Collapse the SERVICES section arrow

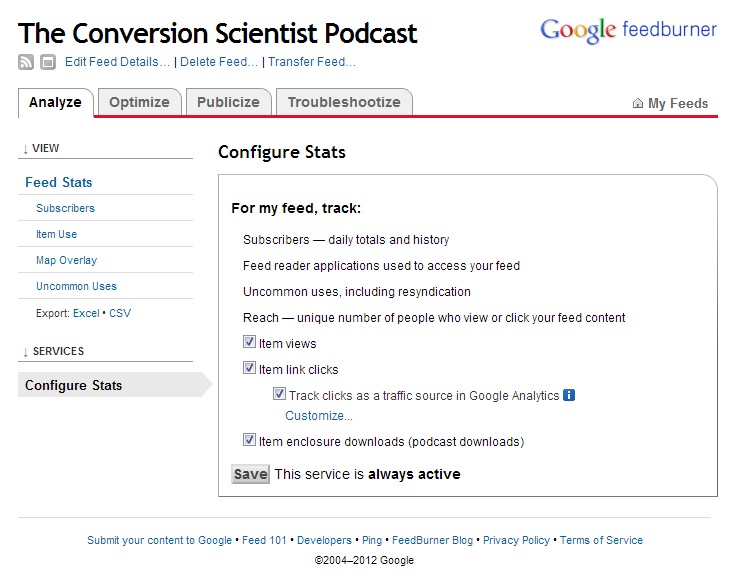(x=25, y=352)
